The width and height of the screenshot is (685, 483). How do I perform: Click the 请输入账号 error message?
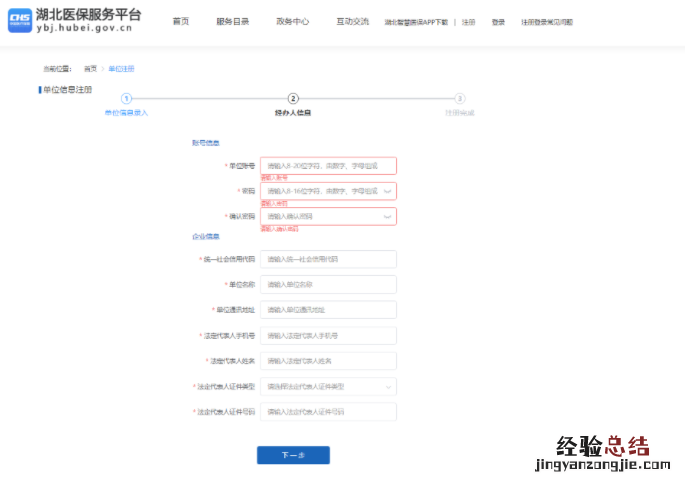(274, 178)
